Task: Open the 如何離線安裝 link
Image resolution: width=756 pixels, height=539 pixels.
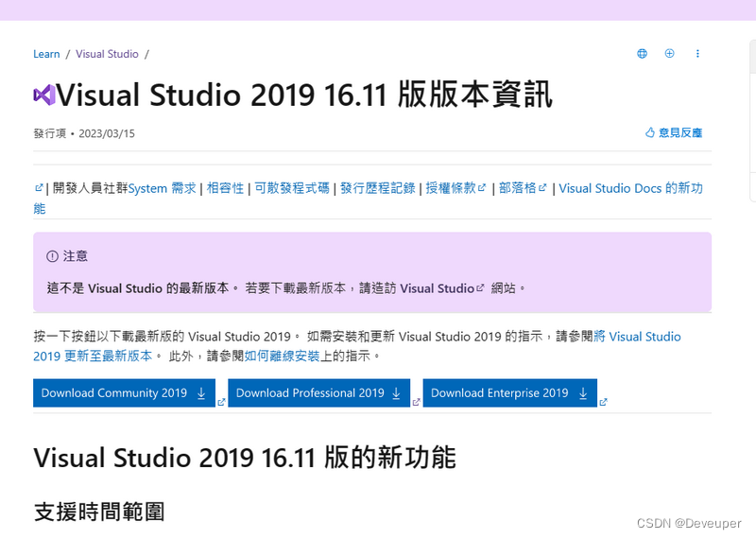Action: tap(282, 356)
